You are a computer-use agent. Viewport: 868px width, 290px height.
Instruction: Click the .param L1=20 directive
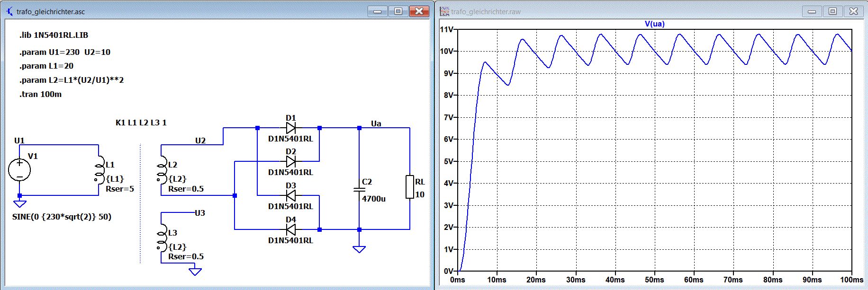[46, 66]
